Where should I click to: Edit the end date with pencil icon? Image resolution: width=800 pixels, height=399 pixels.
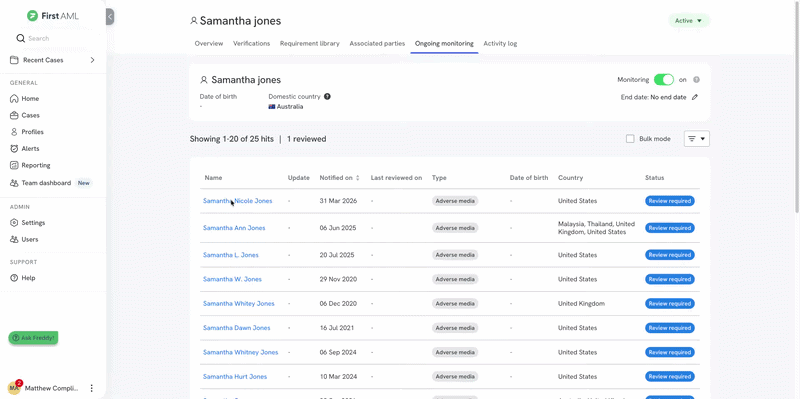[695, 97]
